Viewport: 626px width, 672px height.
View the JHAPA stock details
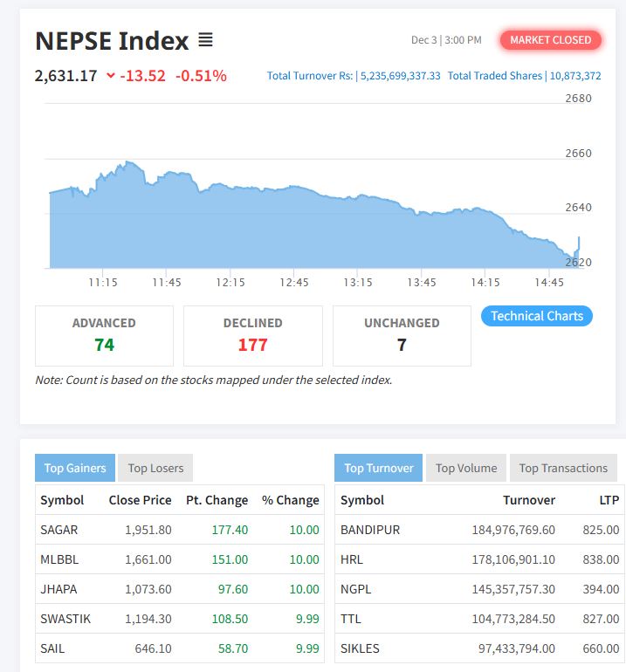click(58, 589)
